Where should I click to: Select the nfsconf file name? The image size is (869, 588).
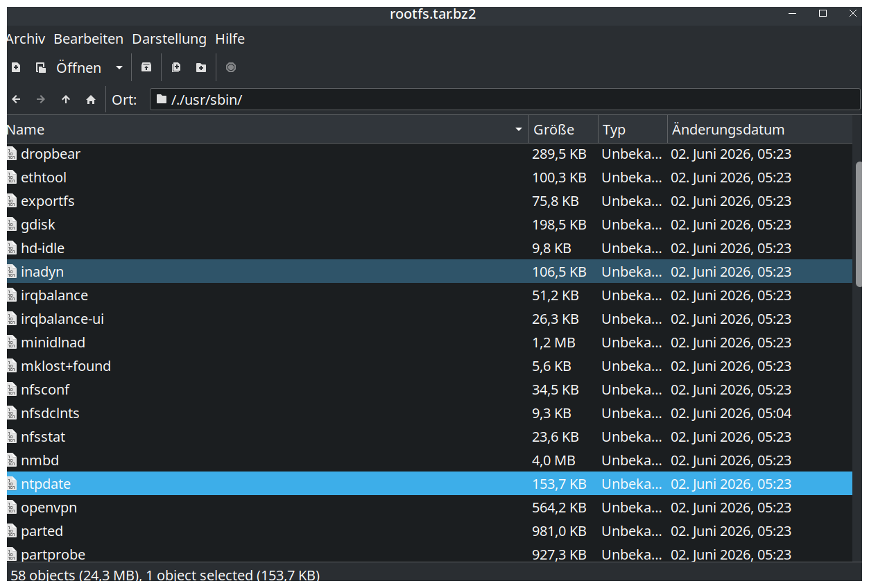[x=45, y=390]
